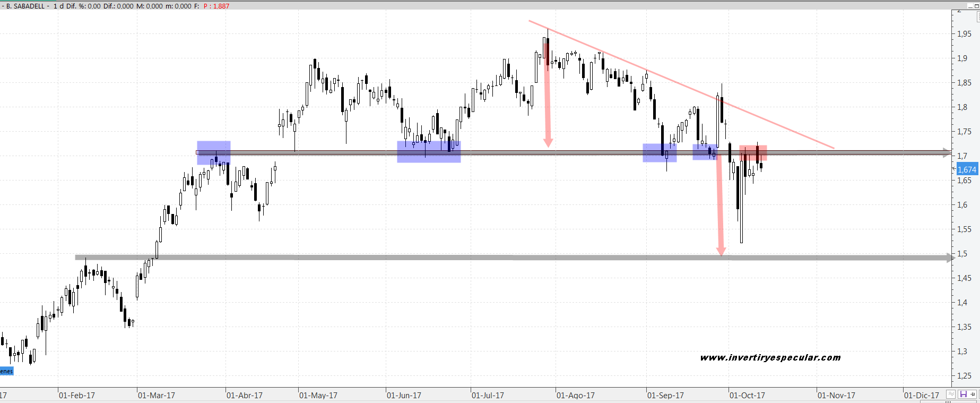The height and width of the screenshot is (403, 980).
Task: Click the pin icon beside the save icon
Action: (973, 394)
